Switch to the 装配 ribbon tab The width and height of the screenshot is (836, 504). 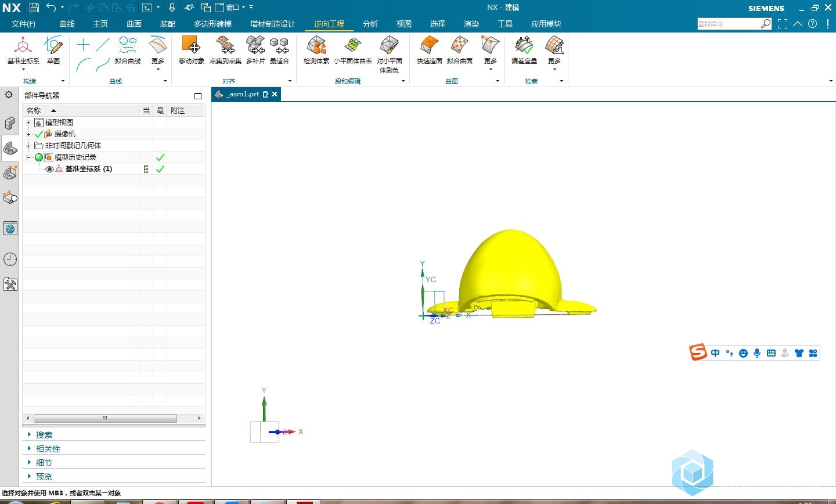coord(168,24)
